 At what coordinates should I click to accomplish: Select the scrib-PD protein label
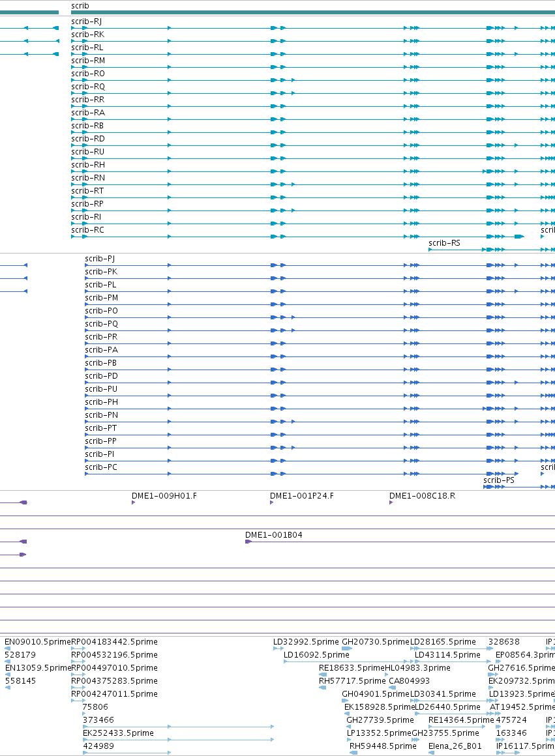coord(101,375)
